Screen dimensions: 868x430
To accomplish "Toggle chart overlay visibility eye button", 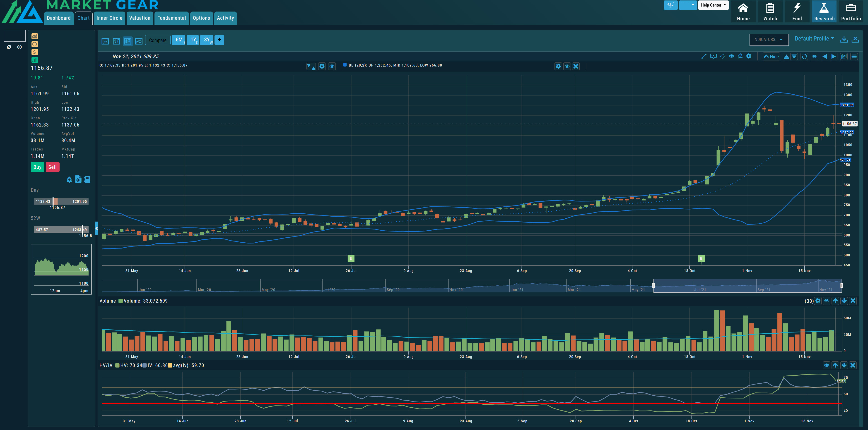I will coord(814,57).
